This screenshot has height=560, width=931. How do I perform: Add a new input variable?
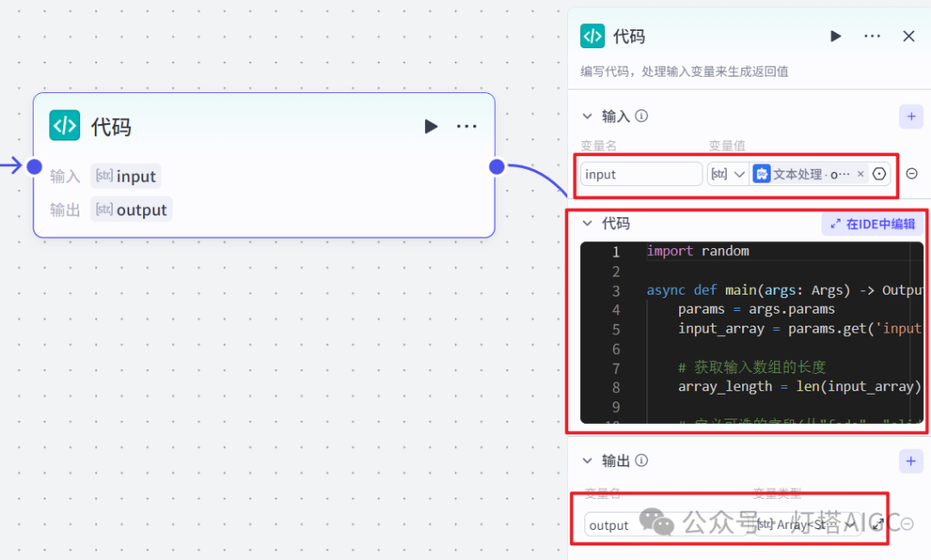point(911,116)
